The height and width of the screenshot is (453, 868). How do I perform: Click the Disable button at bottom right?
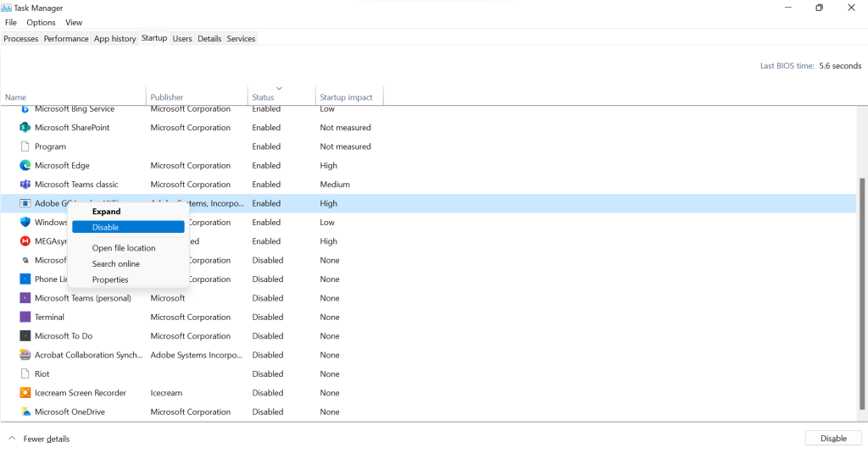tap(833, 438)
